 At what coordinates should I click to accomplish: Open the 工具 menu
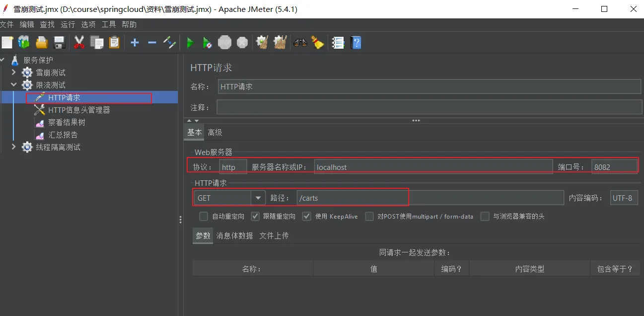pyautogui.click(x=109, y=24)
